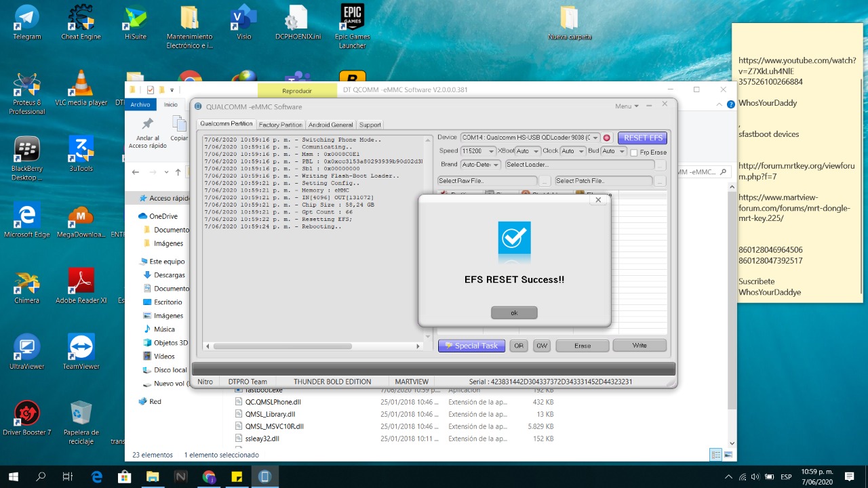Screen dimensions: 868x488
Task: Click browse button next to Select Patch File
Action: coord(660,181)
